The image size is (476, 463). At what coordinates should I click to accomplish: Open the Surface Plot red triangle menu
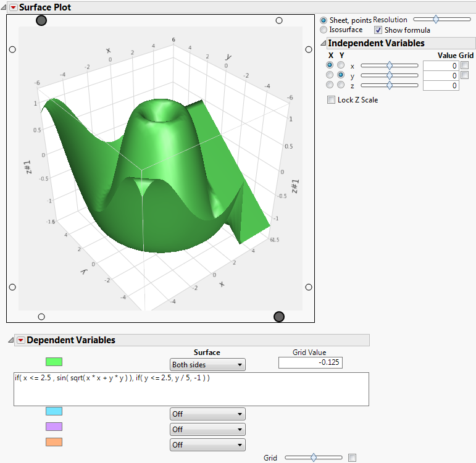[x=13, y=8]
